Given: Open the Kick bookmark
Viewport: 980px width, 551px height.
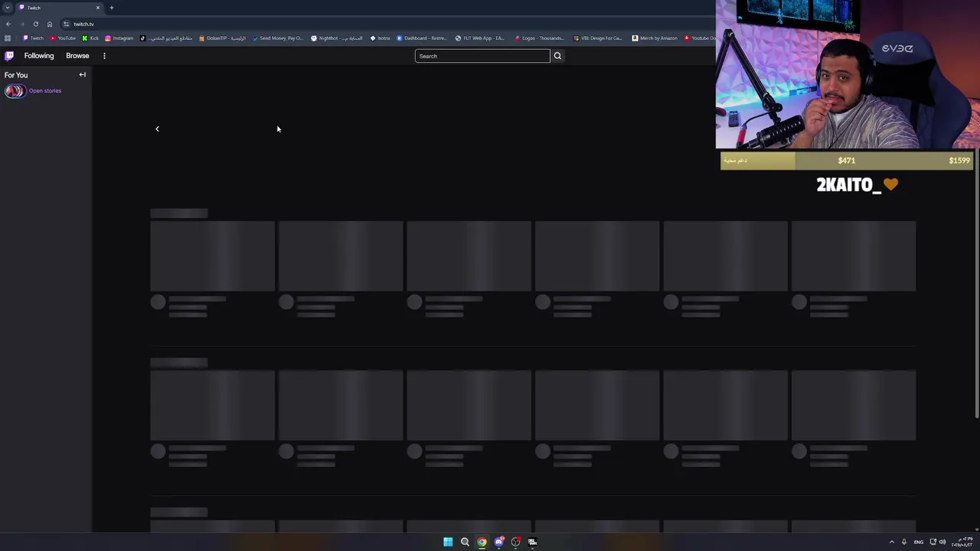Looking at the screenshot, I should pyautogui.click(x=90, y=38).
